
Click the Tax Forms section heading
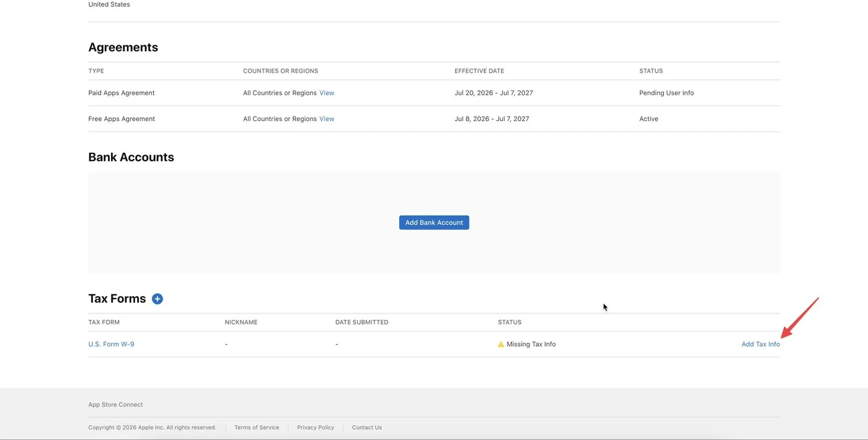(x=117, y=299)
